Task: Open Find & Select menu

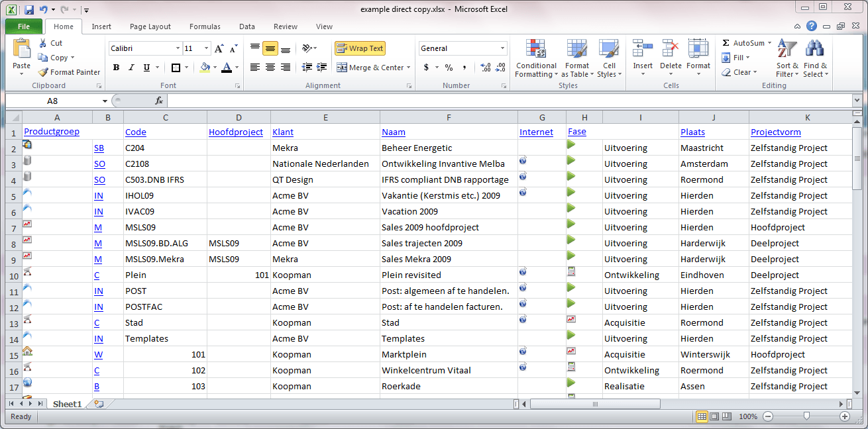Action: (x=814, y=58)
